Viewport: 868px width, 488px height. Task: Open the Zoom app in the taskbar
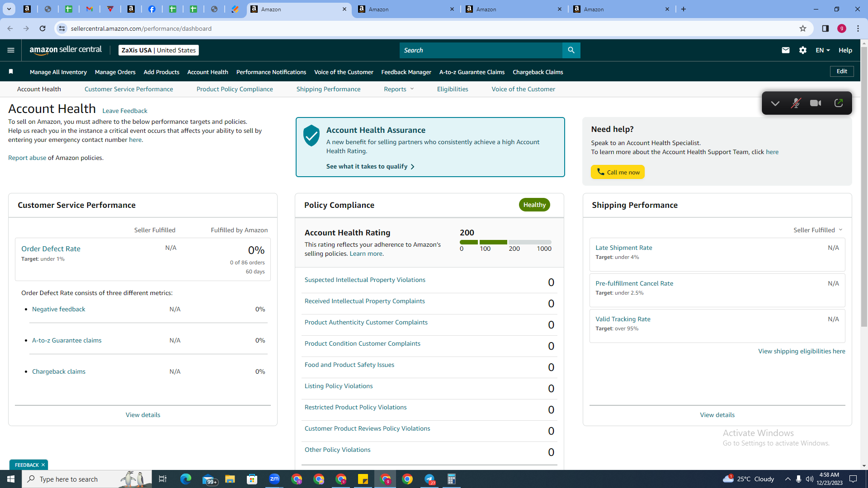pos(274,479)
